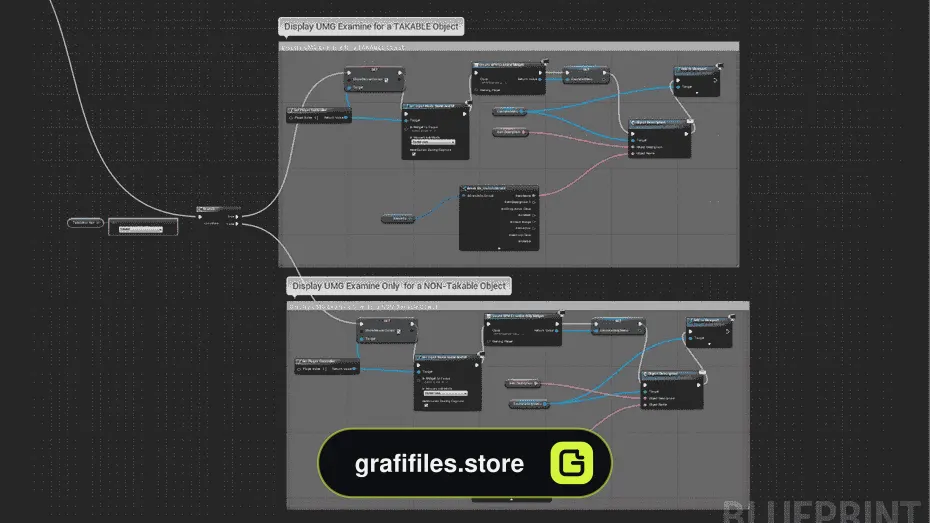Click Object Name pin on Object Description node, TAKABLE group

[633, 154]
